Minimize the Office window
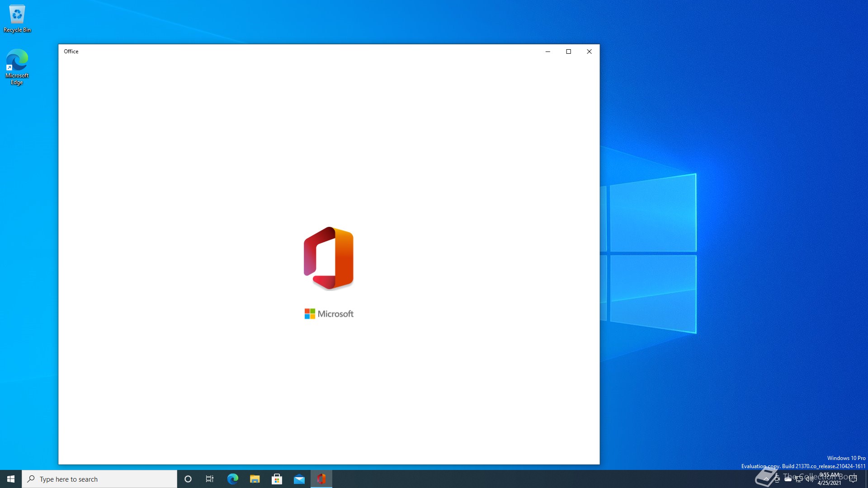Image resolution: width=868 pixels, height=488 pixels. tap(548, 52)
